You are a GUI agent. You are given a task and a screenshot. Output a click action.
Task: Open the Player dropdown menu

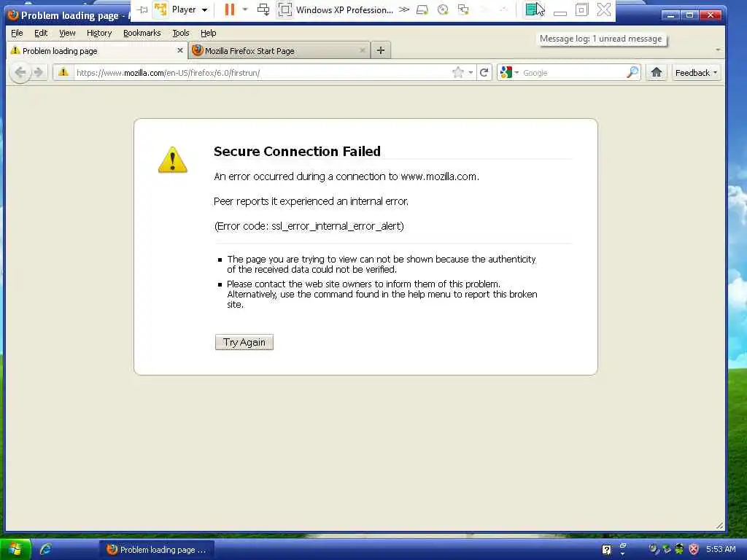pos(190,9)
